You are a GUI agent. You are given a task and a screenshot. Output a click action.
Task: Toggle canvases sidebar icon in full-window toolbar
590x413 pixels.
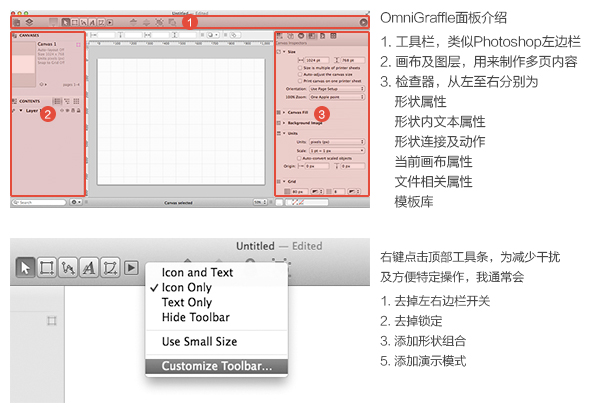[17, 22]
